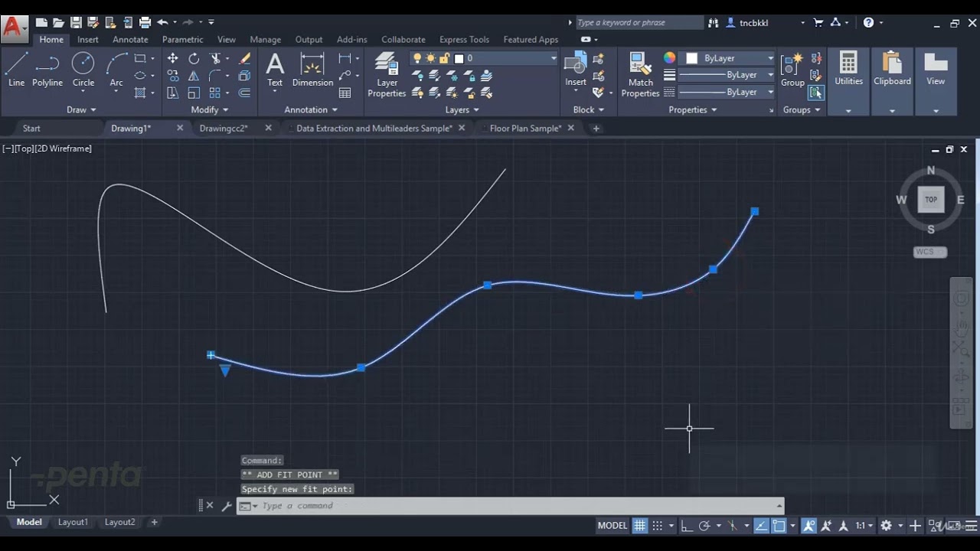The image size is (980, 551).
Task: Select the Circle tool
Action: pos(83,70)
